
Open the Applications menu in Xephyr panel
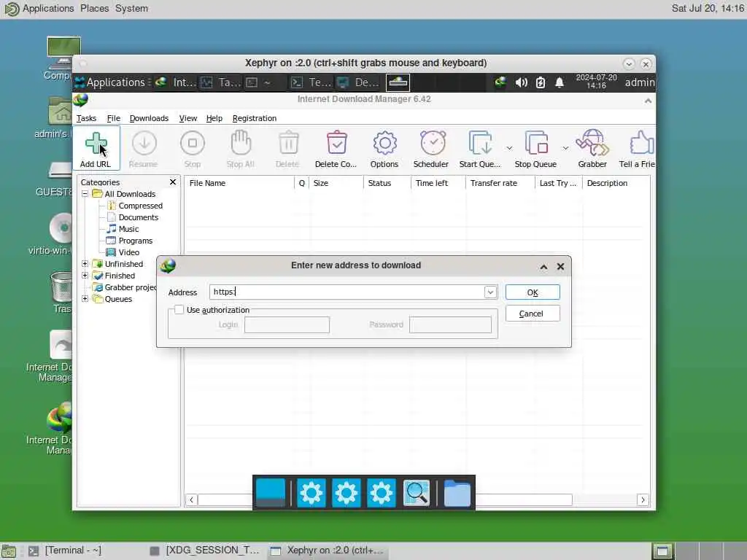coord(113,82)
